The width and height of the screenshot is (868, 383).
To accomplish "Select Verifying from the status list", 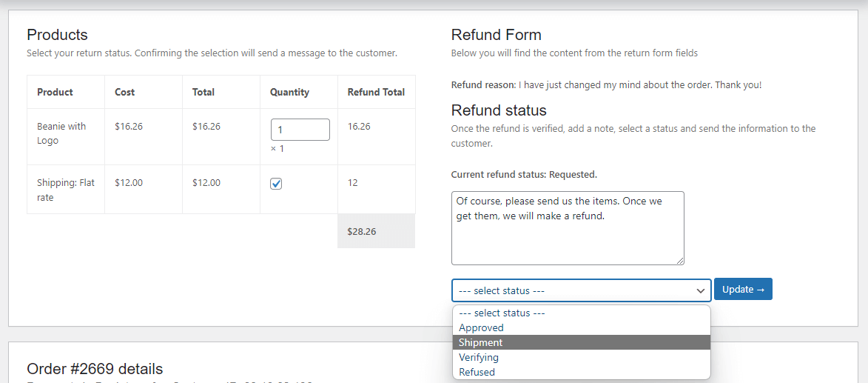I will (x=581, y=358).
